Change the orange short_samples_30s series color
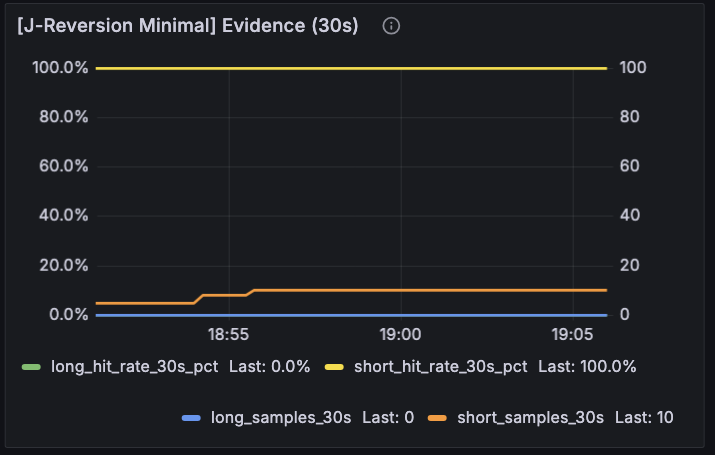Screen dimensions: 715x455 point(438,418)
